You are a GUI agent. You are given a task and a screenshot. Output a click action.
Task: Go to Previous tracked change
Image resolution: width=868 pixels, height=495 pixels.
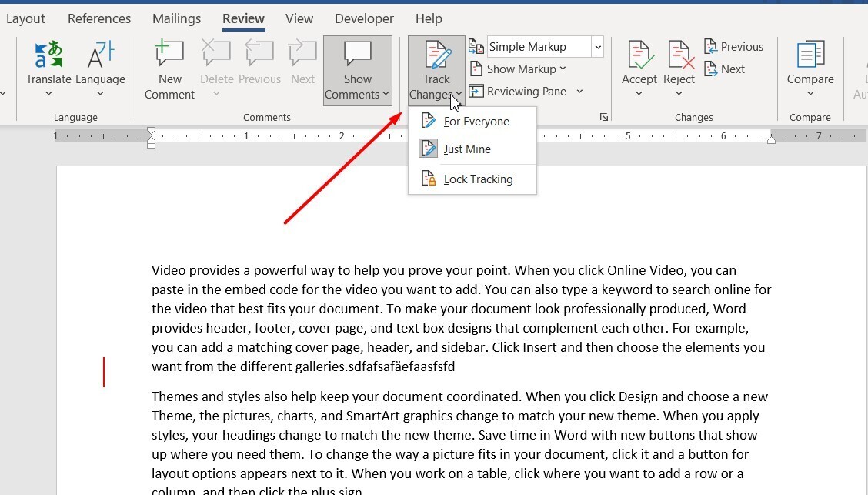(x=733, y=47)
